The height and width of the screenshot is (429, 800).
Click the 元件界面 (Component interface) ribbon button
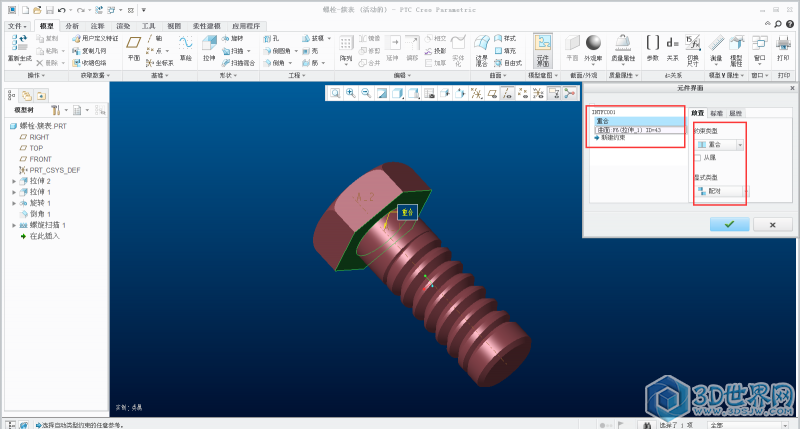(543, 51)
